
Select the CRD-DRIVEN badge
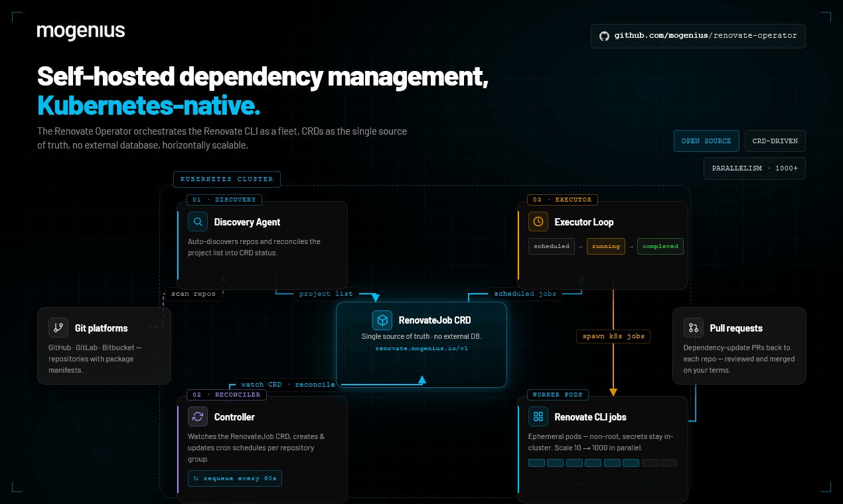pos(775,141)
